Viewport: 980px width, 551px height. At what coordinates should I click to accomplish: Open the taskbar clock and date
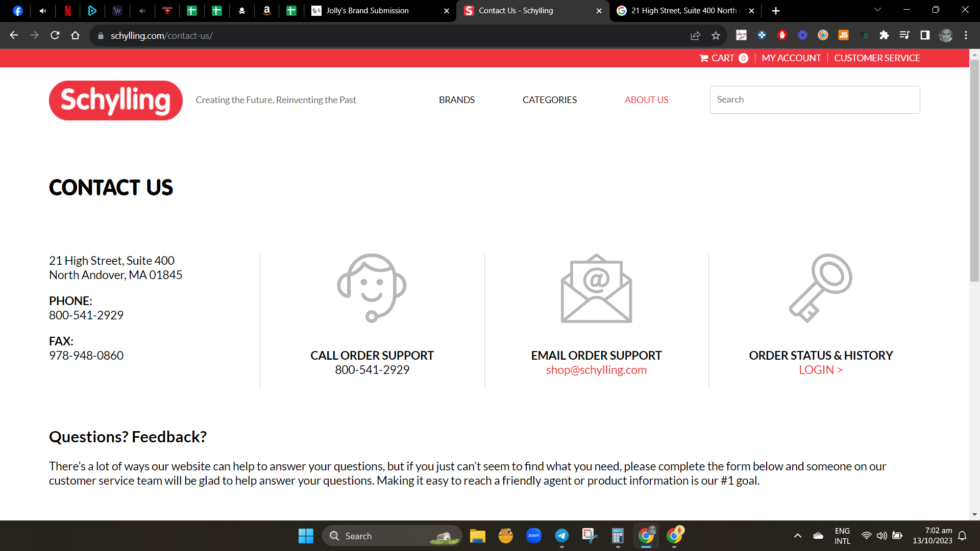[x=932, y=536]
